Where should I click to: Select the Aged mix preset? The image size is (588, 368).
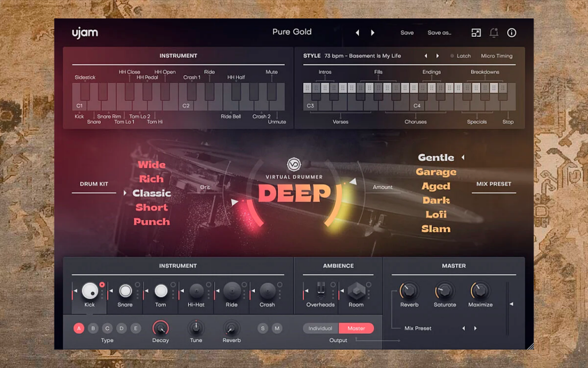coord(436,186)
